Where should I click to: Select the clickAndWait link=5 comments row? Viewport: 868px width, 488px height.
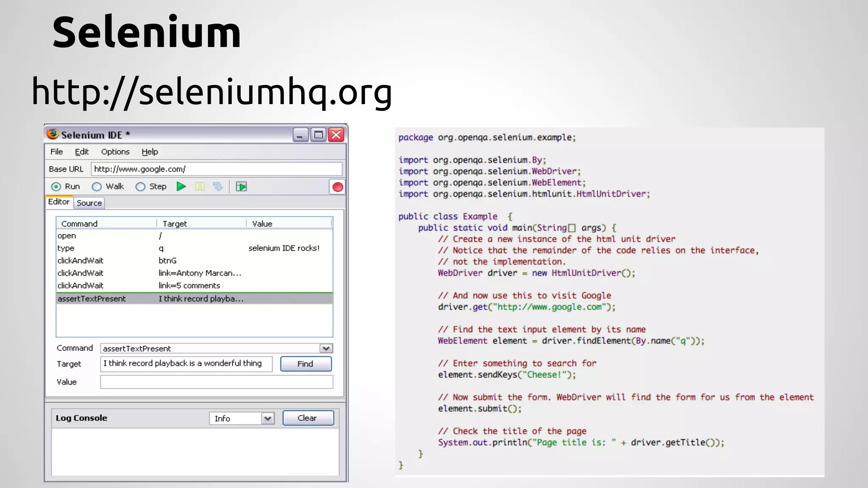click(195, 286)
